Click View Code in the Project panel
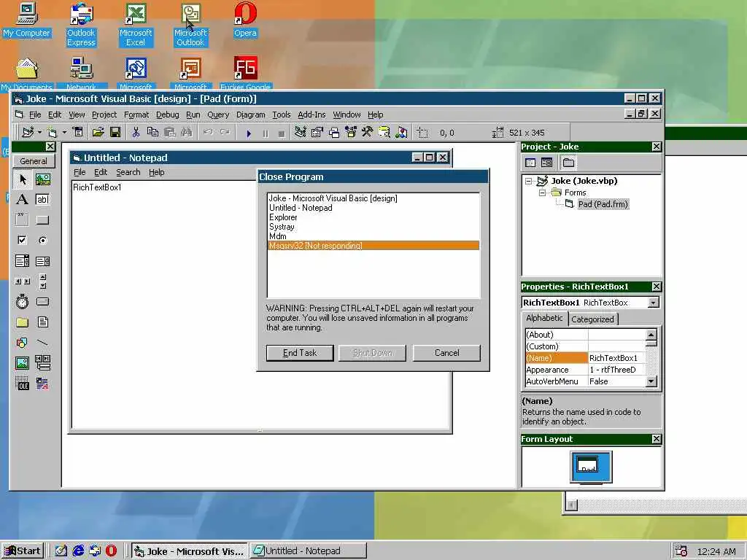Image resolution: width=747 pixels, height=560 pixels. (x=530, y=163)
